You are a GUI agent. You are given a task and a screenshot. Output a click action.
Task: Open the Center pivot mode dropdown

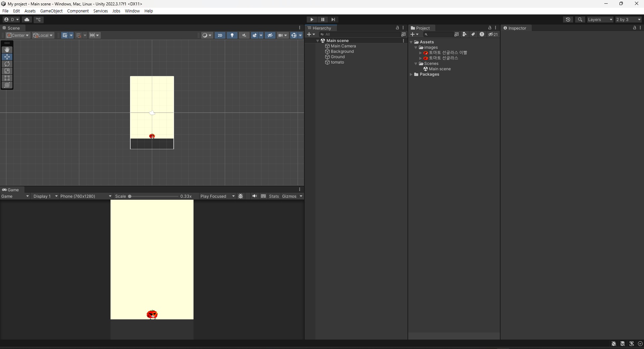[x=18, y=35]
